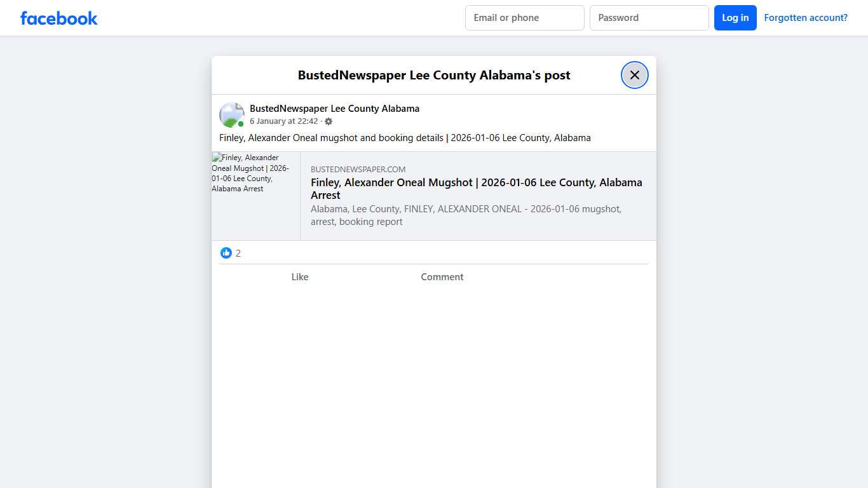868x488 pixels.
Task: Click the article description mentioning booking report
Action: coord(466,215)
